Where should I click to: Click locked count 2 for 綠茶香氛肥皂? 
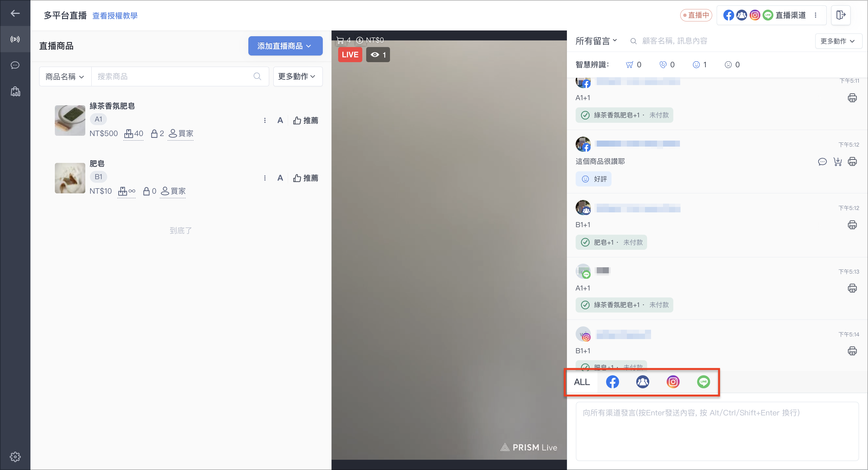(157, 134)
